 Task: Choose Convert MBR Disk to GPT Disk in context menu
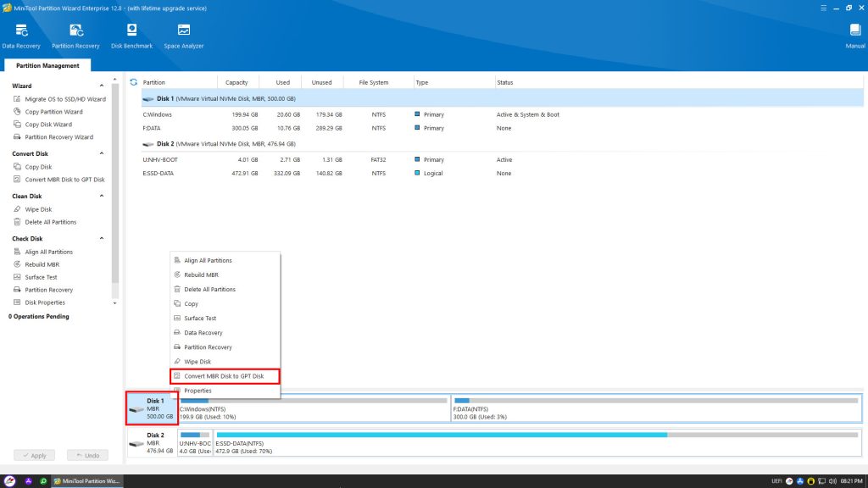(x=225, y=376)
